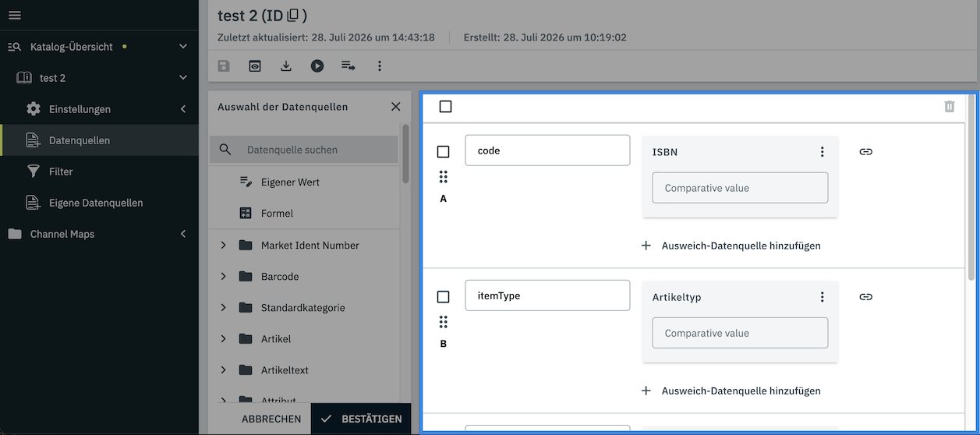Open the hamburger menu
The image size is (980, 435).
(x=15, y=16)
